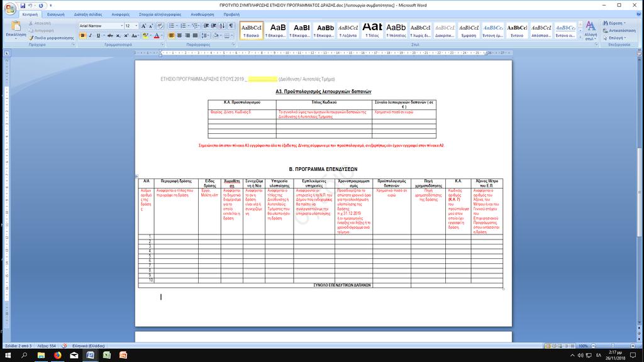Screen dimensions: 644x362
Task: Toggle strikethrough formatting
Action: tap(110, 36)
